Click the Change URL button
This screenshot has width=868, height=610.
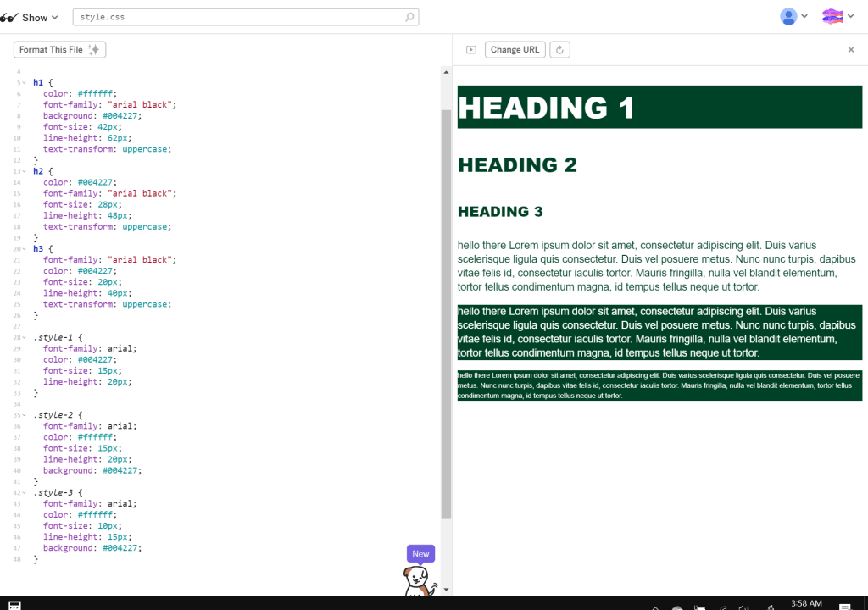click(x=515, y=50)
